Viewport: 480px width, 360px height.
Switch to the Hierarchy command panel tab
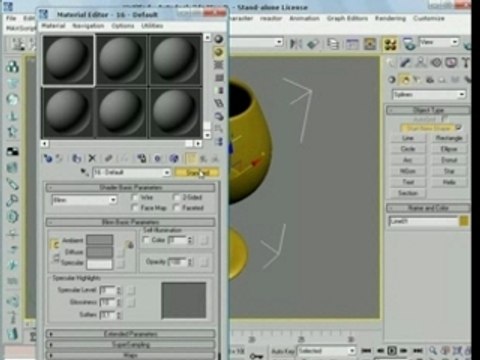[x=421, y=63]
